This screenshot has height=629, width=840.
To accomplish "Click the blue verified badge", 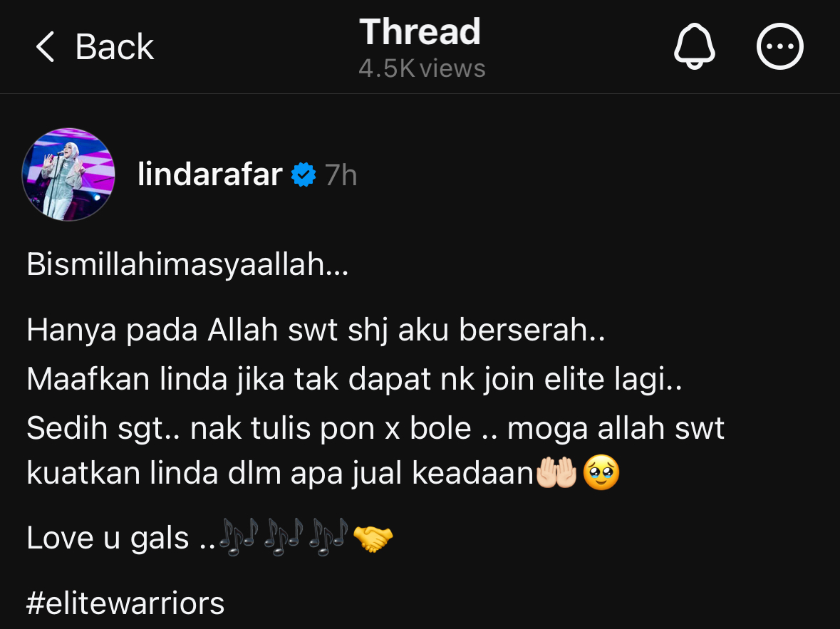I will (304, 175).
